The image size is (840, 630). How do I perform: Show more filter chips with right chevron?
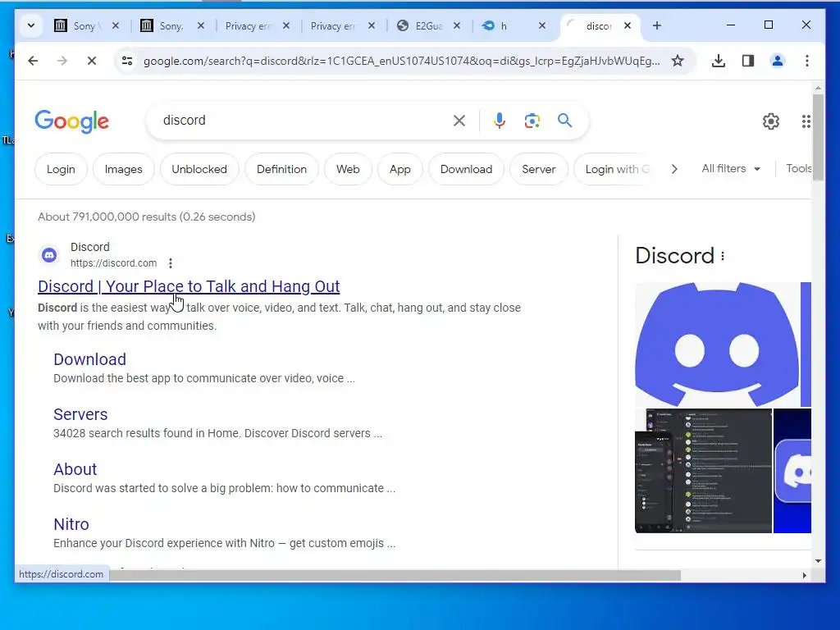point(674,169)
